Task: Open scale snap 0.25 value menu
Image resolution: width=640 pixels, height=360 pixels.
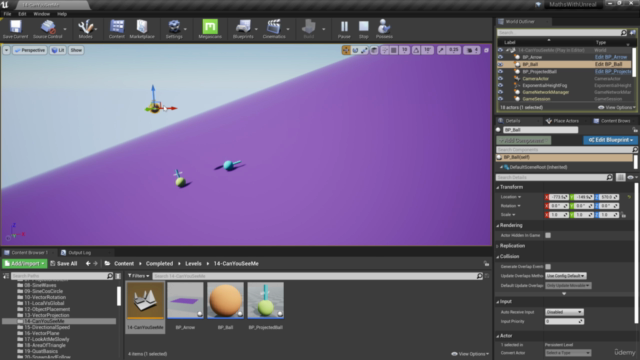Action: point(453,50)
